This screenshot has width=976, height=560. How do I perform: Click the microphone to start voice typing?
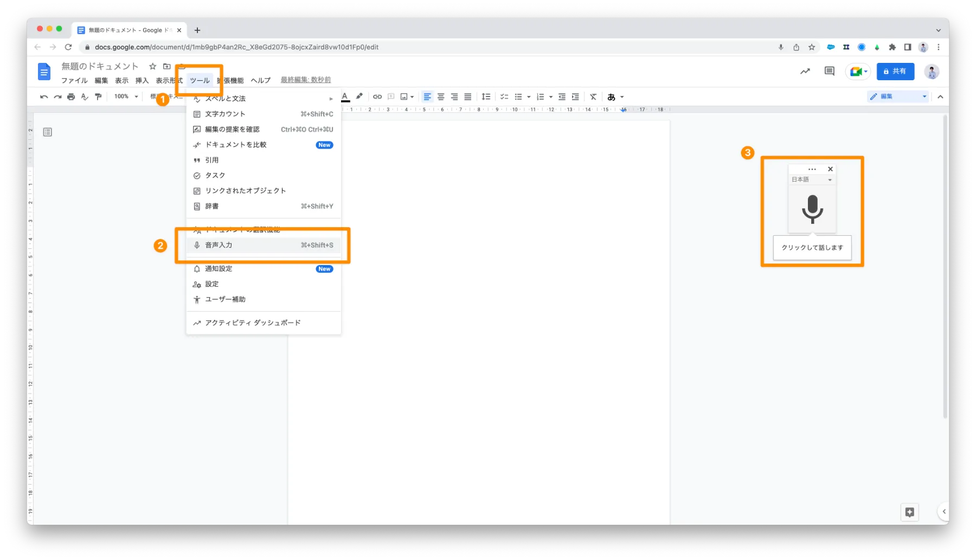tap(812, 209)
